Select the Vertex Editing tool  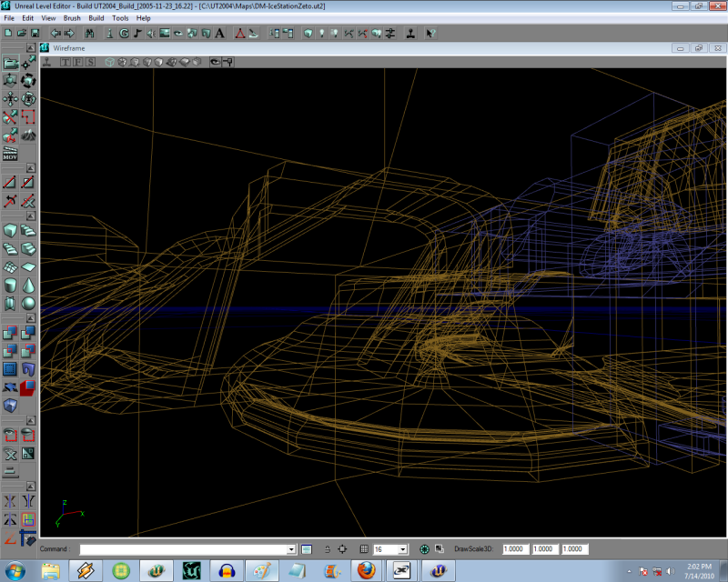tap(28, 63)
